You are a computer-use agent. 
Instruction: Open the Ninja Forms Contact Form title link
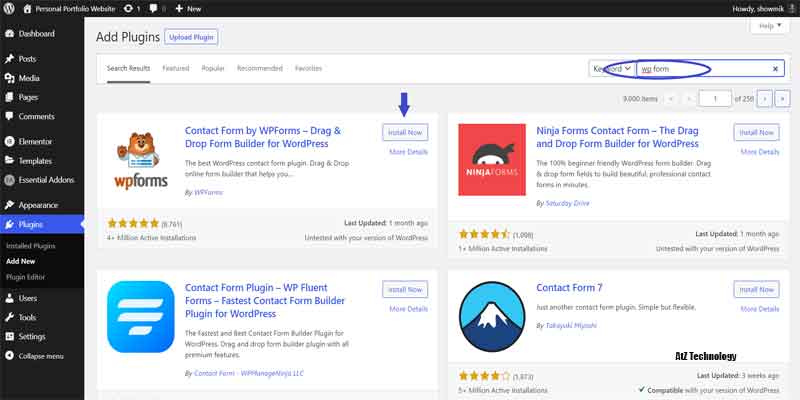point(617,137)
